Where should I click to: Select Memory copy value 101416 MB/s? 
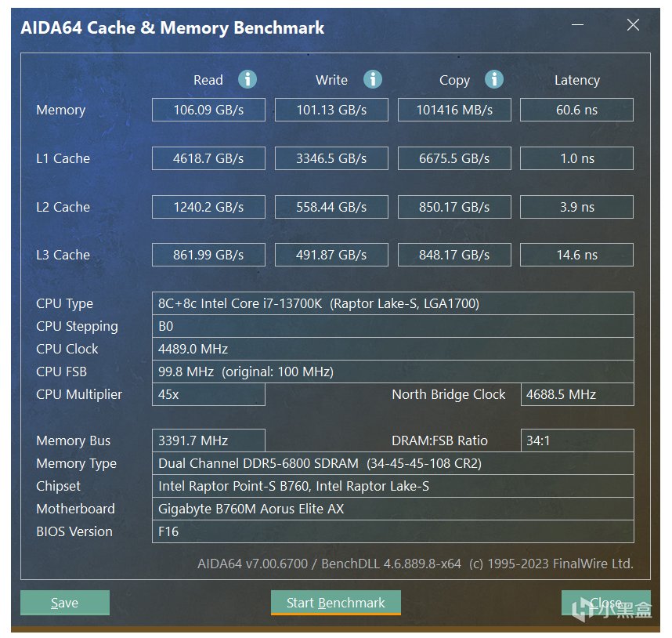454,110
